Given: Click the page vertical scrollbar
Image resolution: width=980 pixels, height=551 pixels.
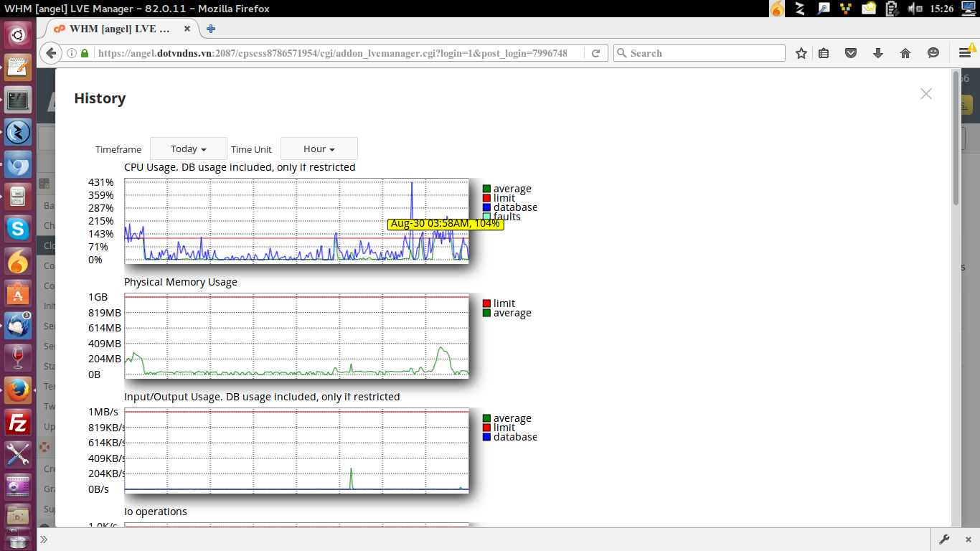Looking at the screenshot, I should click(956, 136).
